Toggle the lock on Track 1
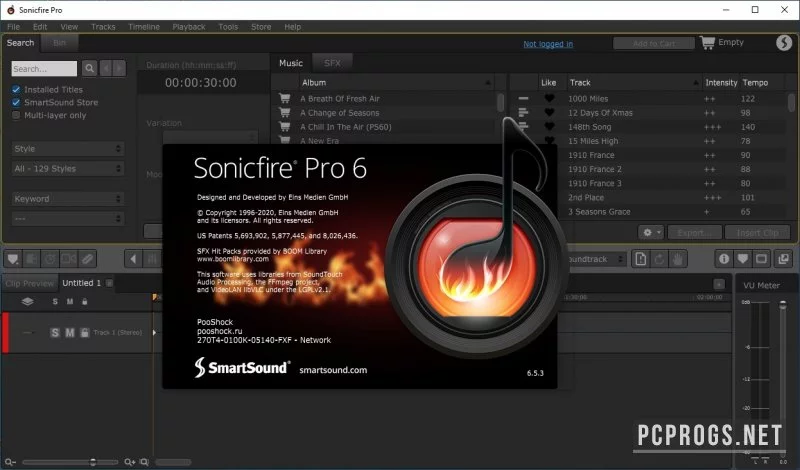The image size is (800, 470). coord(85,333)
